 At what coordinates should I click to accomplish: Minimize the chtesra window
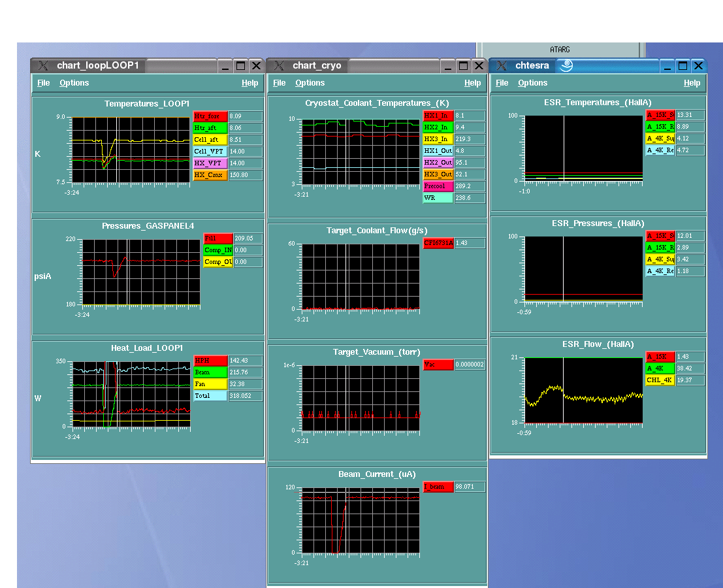[x=667, y=66]
